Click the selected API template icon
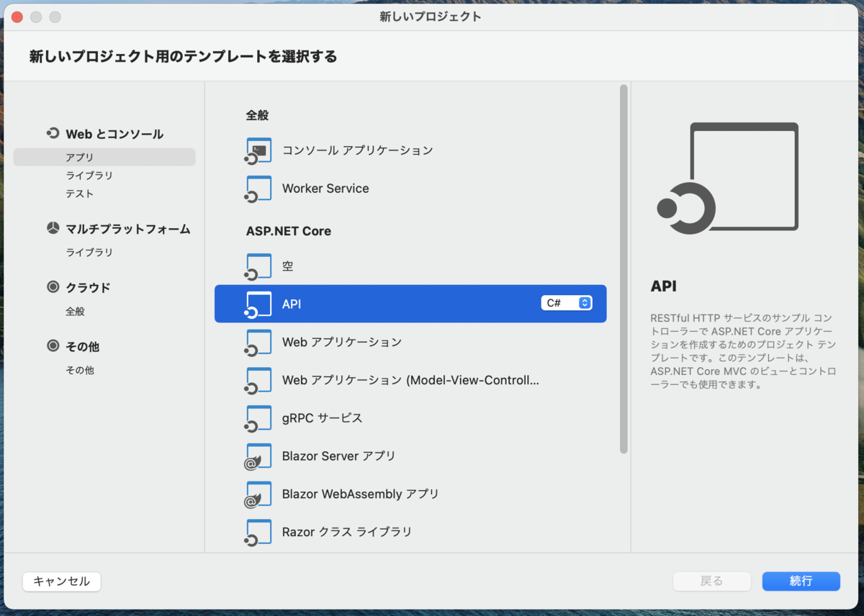 point(258,304)
